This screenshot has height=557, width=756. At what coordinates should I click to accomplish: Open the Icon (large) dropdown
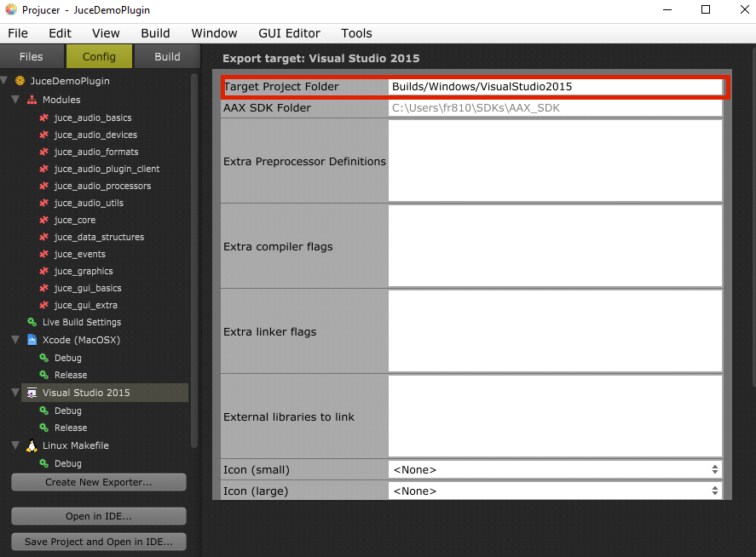coord(555,491)
